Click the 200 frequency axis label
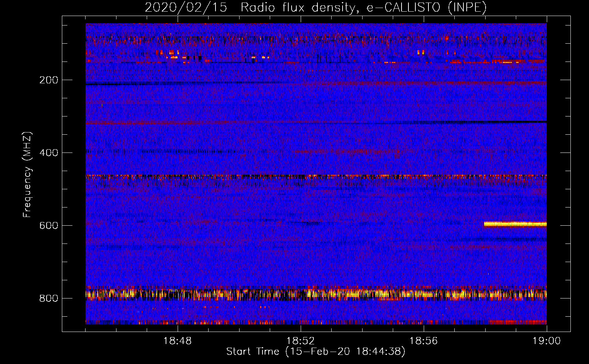The image size is (589, 364). tap(48, 80)
